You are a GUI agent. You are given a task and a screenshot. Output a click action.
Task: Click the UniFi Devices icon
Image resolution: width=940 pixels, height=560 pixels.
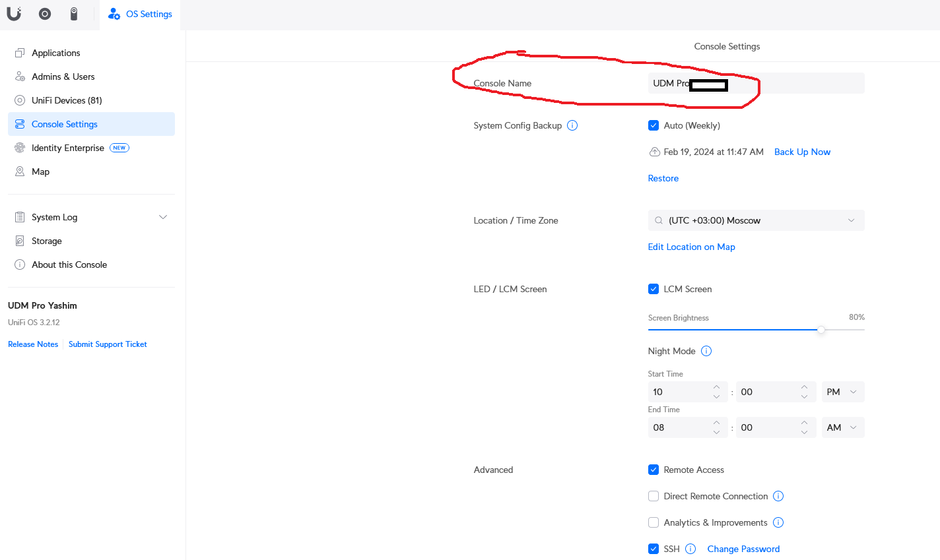pyautogui.click(x=20, y=100)
